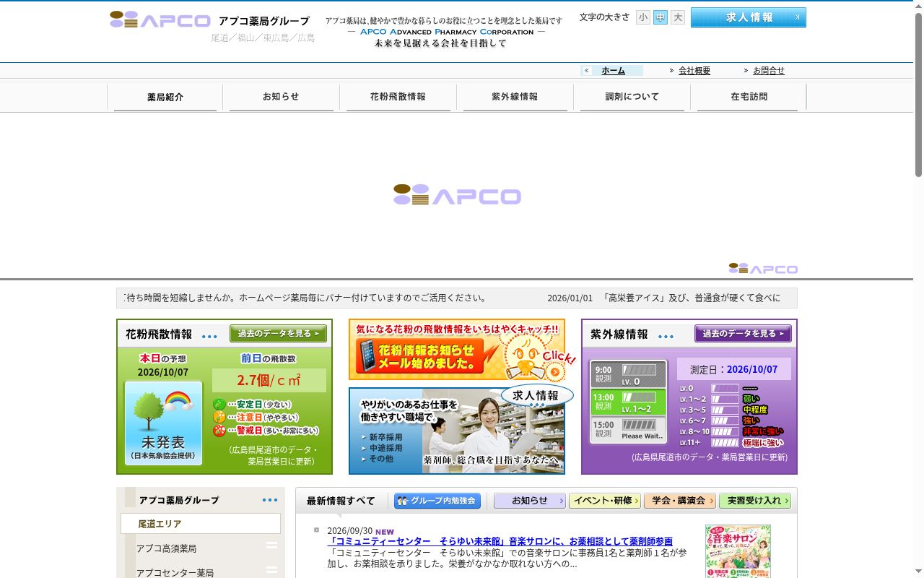924x578 pixels.
Task: Open the 会社概要 link
Action: tap(694, 71)
